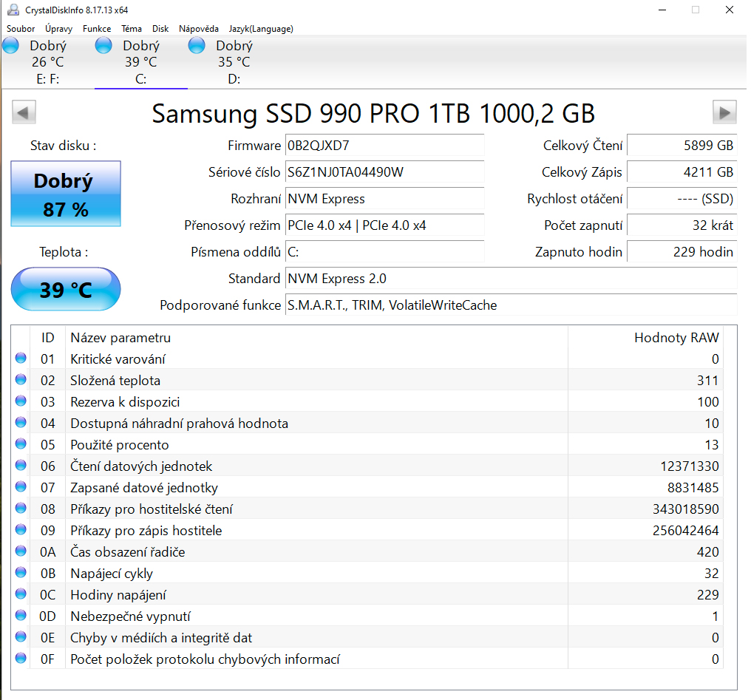Select the Složená teplota row
751x700 pixels.
point(296,381)
